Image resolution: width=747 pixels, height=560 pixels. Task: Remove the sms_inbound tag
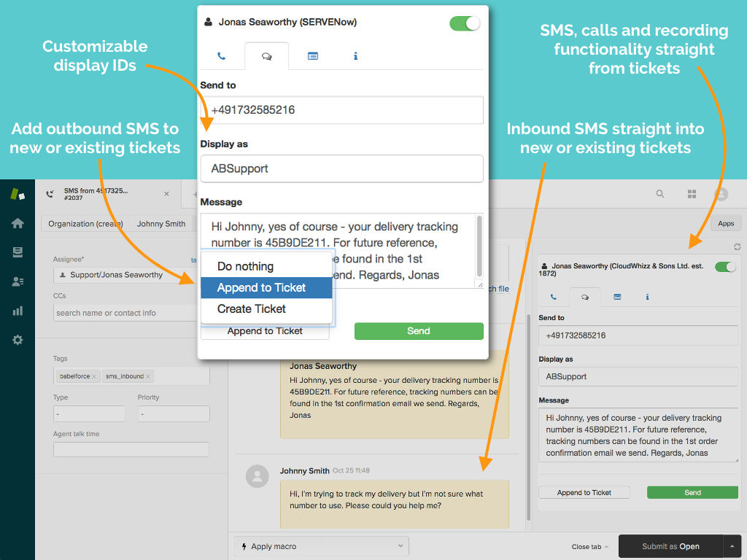148,376
